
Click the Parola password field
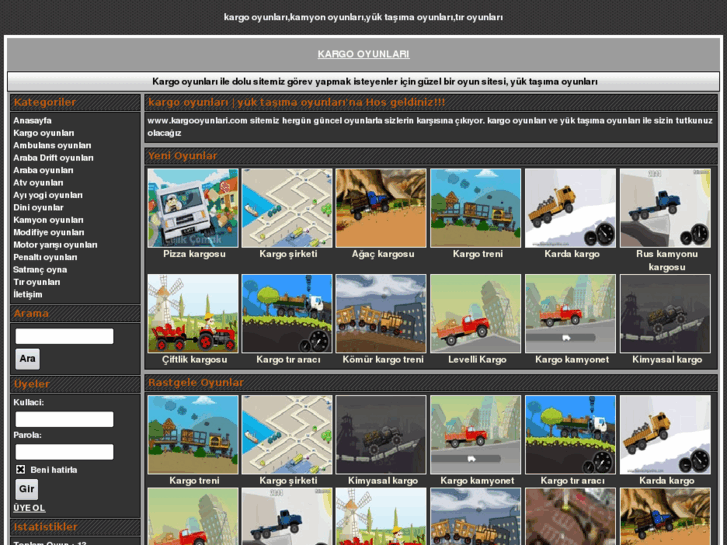point(64,452)
